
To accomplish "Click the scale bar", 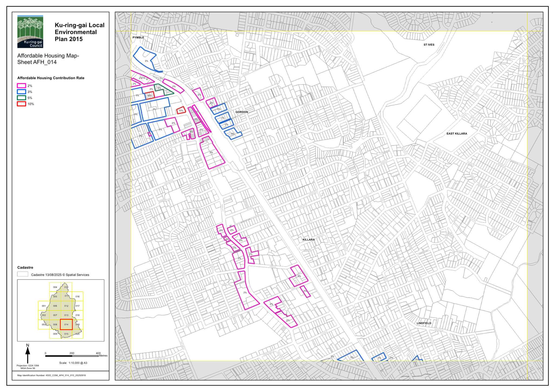I will point(72,356).
